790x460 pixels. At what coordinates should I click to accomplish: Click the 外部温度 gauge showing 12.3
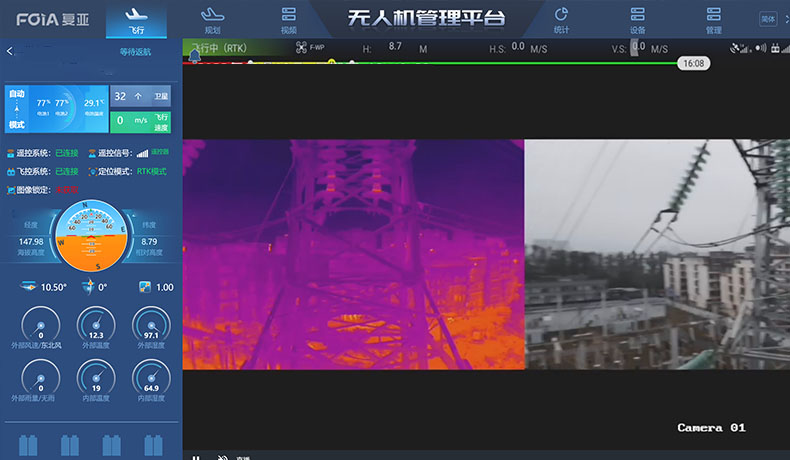coord(96,328)
